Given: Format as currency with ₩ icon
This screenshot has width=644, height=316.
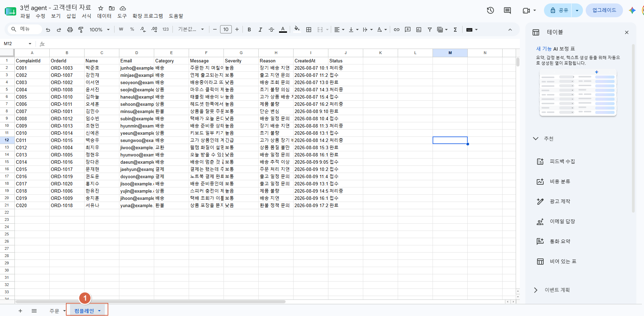Looking at the screenshot, I should [x=121, y=30].
